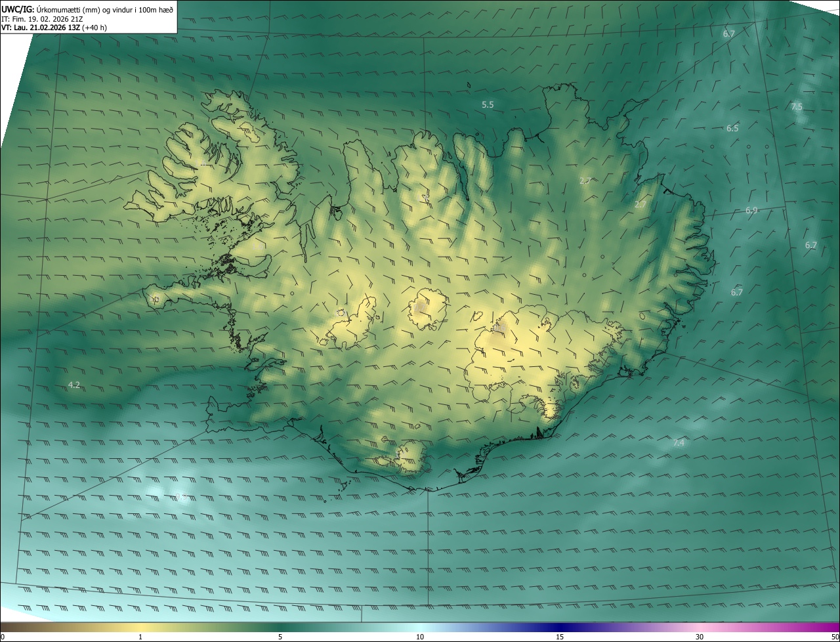Click the '30' tick label on the color scale
This screenshot has height=642, width=840.
pos(700,637)
